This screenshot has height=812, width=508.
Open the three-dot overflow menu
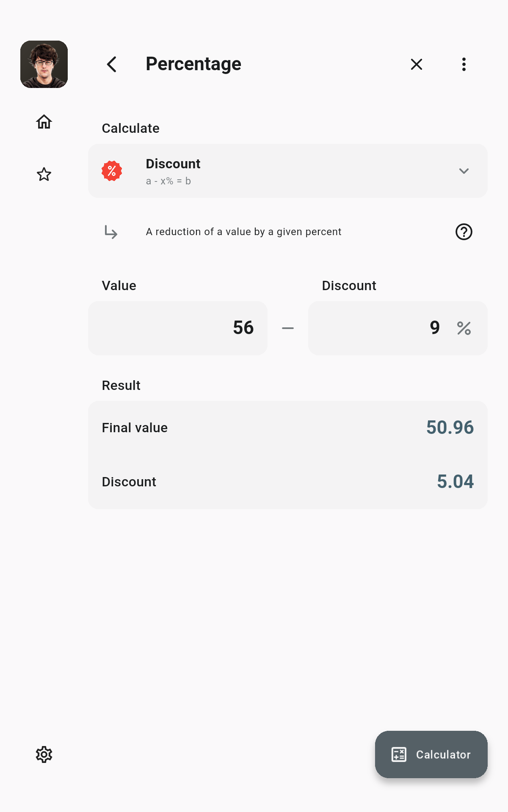click(x=464, y=64)
